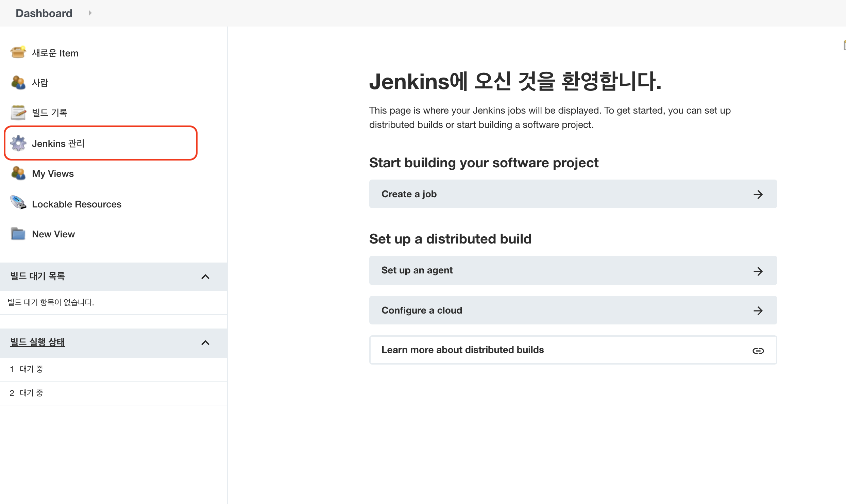
Task: Click the Dashboard breadcrumb link
Action: click(x=44, y=13)
